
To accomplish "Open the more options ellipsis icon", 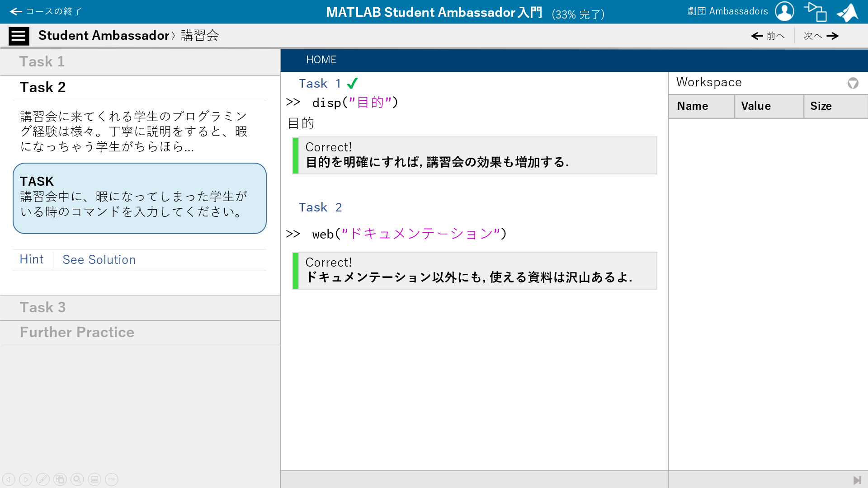I will click(112, 479).
